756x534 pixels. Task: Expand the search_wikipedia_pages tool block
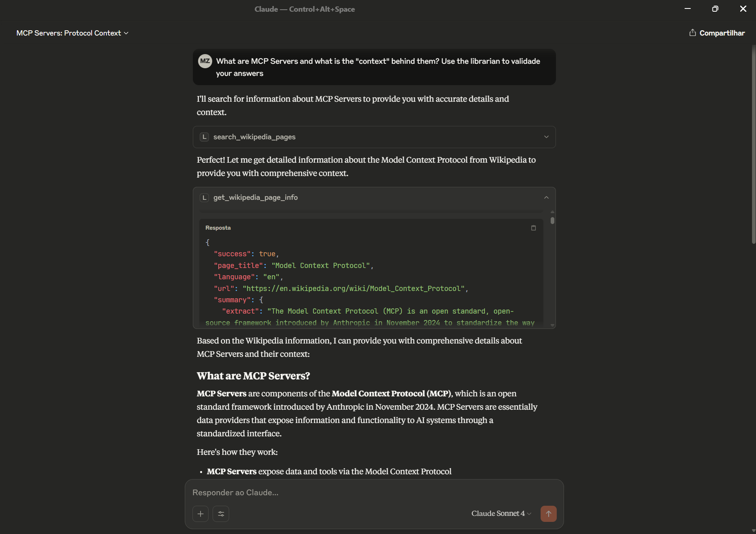point(374,137)
